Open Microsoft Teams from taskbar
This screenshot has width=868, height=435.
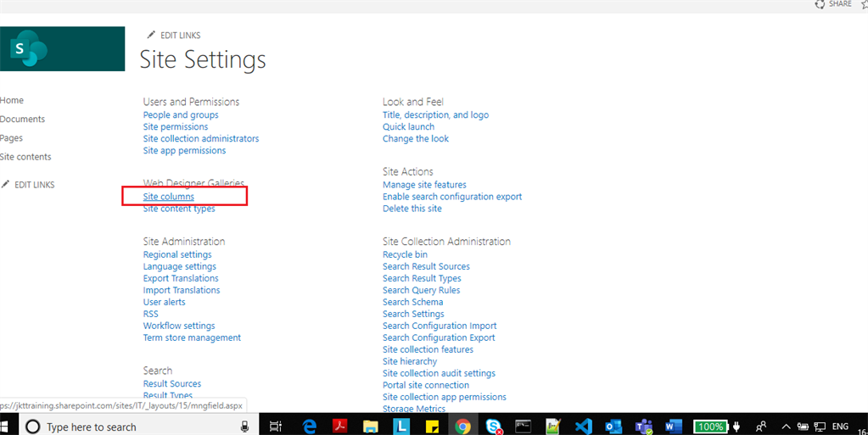point(644,427)
